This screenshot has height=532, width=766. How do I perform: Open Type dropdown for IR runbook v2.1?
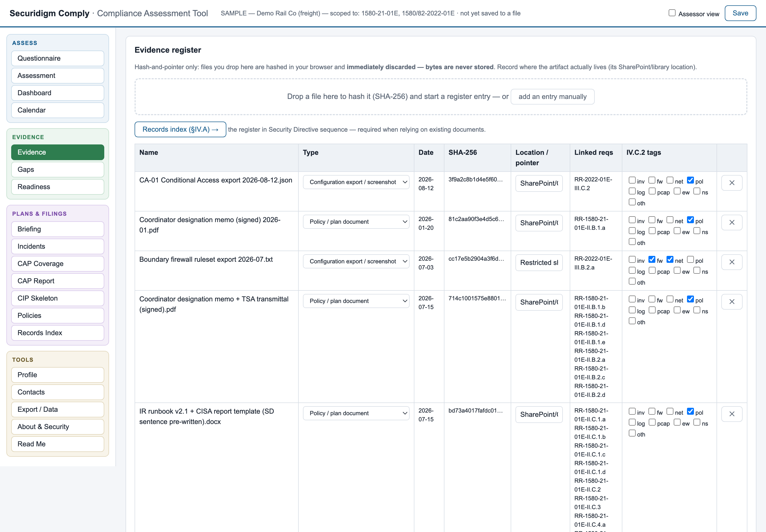(x=356, y=413)
